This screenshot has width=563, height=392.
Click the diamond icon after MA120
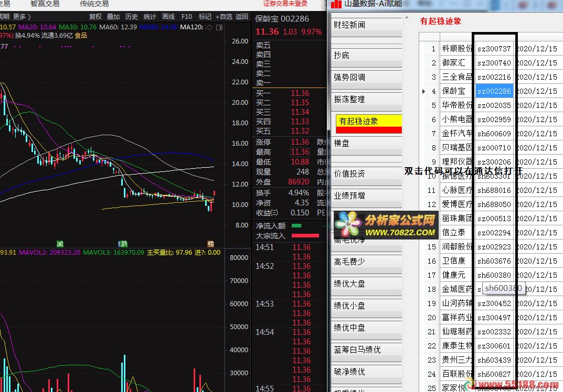click(x=210, y=27)
